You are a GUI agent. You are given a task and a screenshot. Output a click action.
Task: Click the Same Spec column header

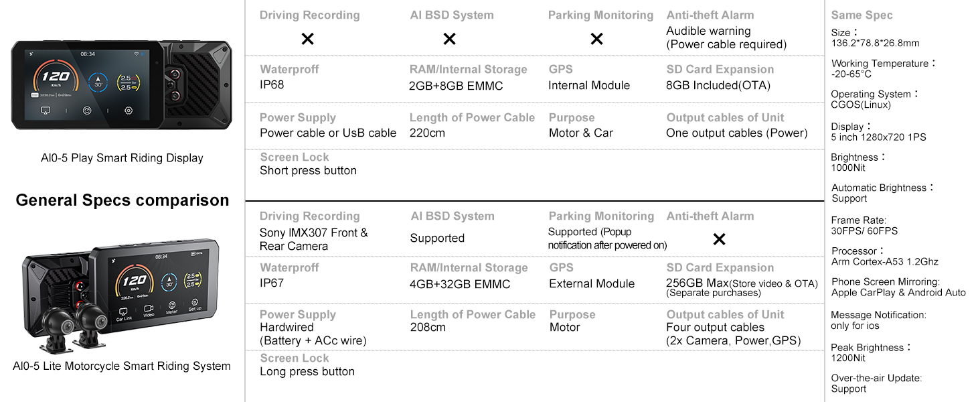tap(862, 15)
